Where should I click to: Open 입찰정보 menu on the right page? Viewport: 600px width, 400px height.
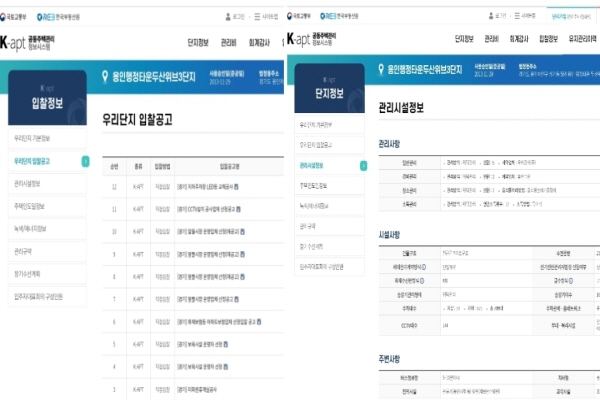548,39
